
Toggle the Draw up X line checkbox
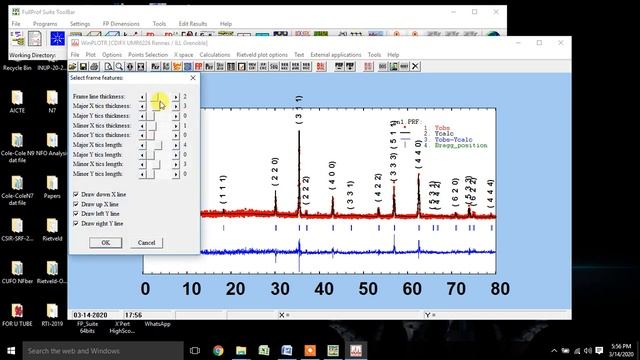(76, 204)
